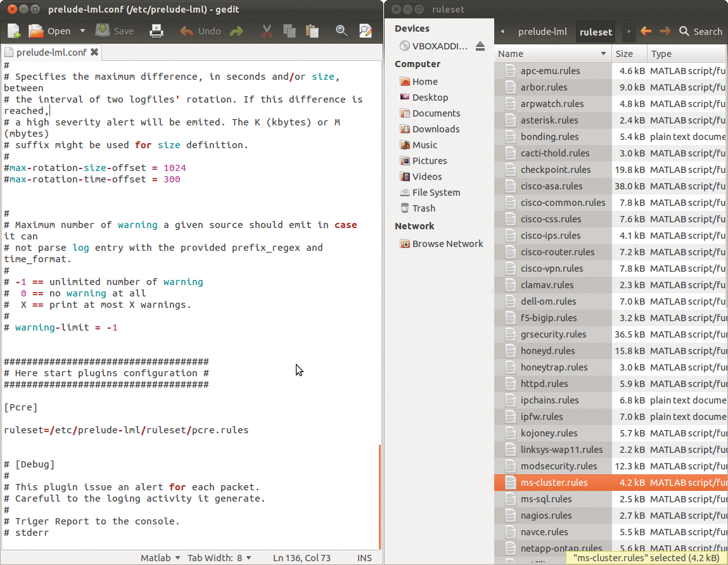Open the Matlab syntax highlighting dropdown

pos(160,557)
